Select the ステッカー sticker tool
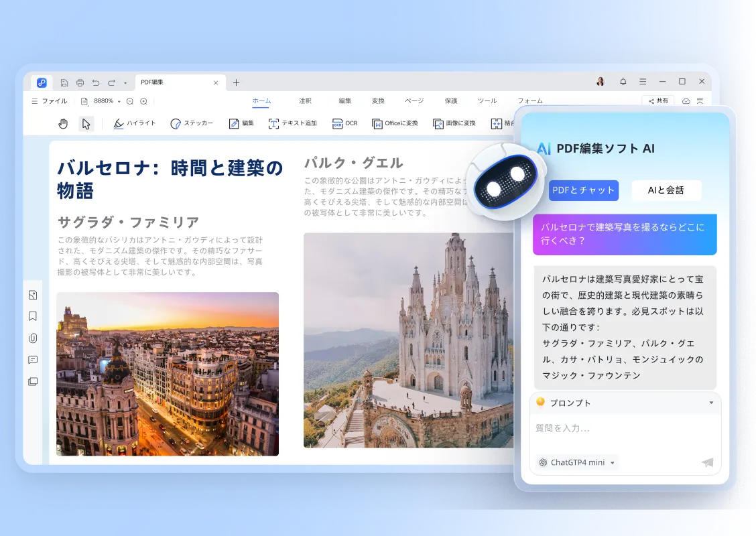Image resolution: width=756 pixels, height=536 pixels. [192, 123]
